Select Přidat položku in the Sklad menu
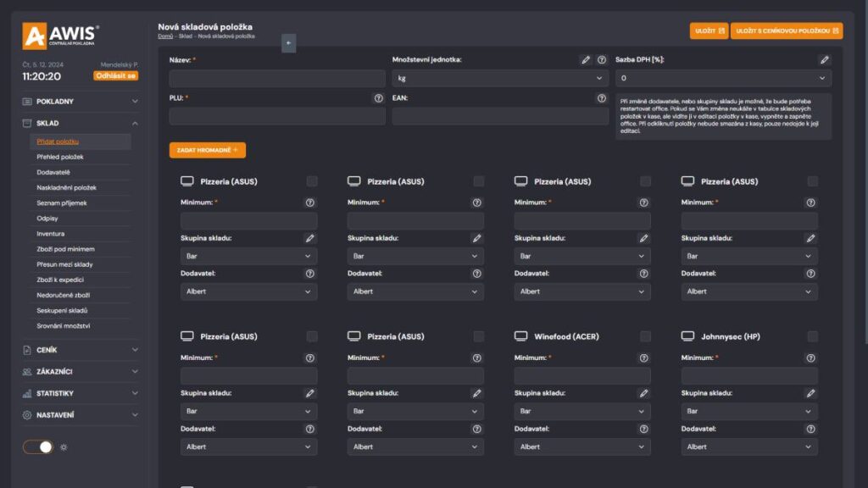This screenshot has height=488, width=868. tap(58, 141)
